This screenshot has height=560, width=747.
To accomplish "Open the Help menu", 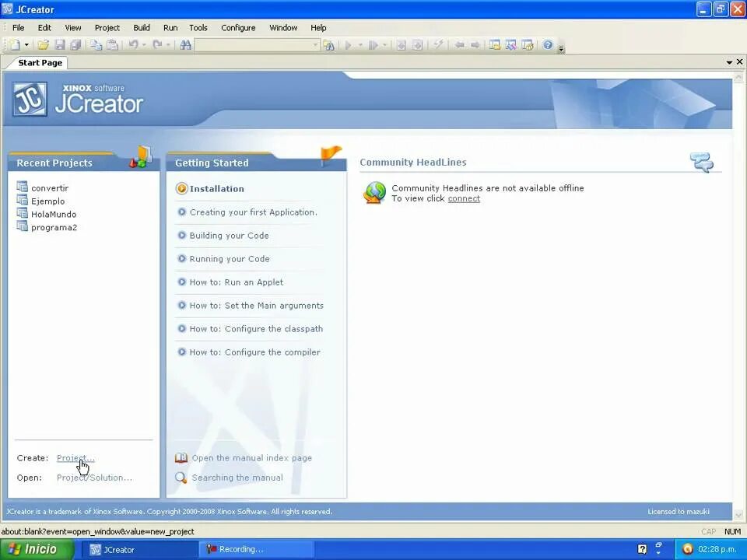I will coord(318,28).
